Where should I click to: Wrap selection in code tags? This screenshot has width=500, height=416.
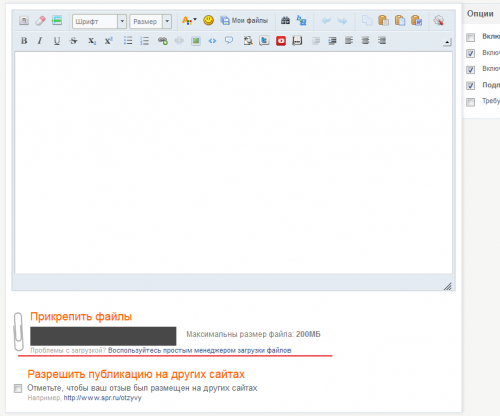(212, 41)
